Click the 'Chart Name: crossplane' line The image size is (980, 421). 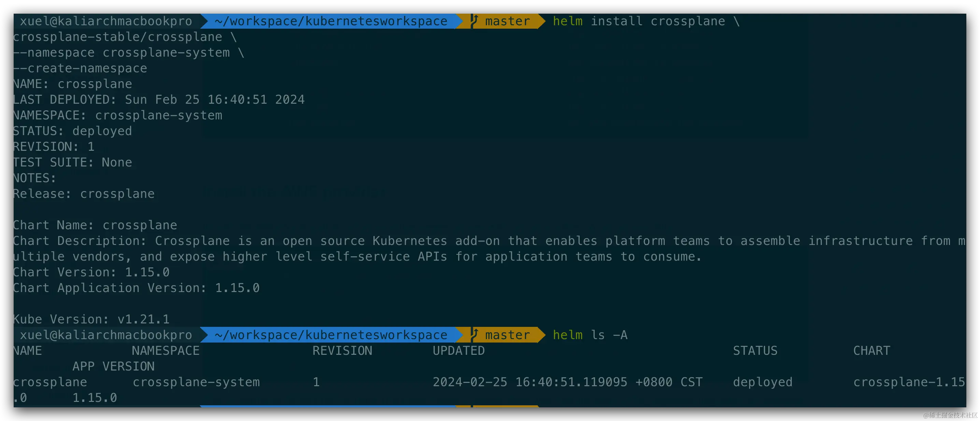tap(95, 225)
